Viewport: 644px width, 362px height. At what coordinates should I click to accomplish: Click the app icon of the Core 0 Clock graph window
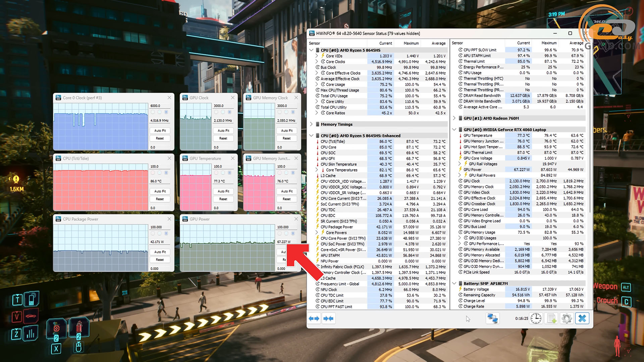(x=58, y=98)
